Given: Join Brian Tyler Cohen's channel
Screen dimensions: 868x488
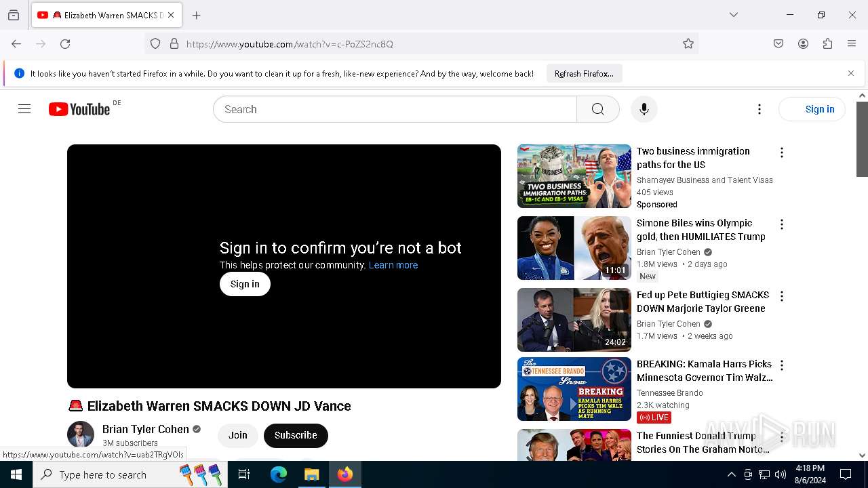Looking at the screenshot, I should [238, 435].
